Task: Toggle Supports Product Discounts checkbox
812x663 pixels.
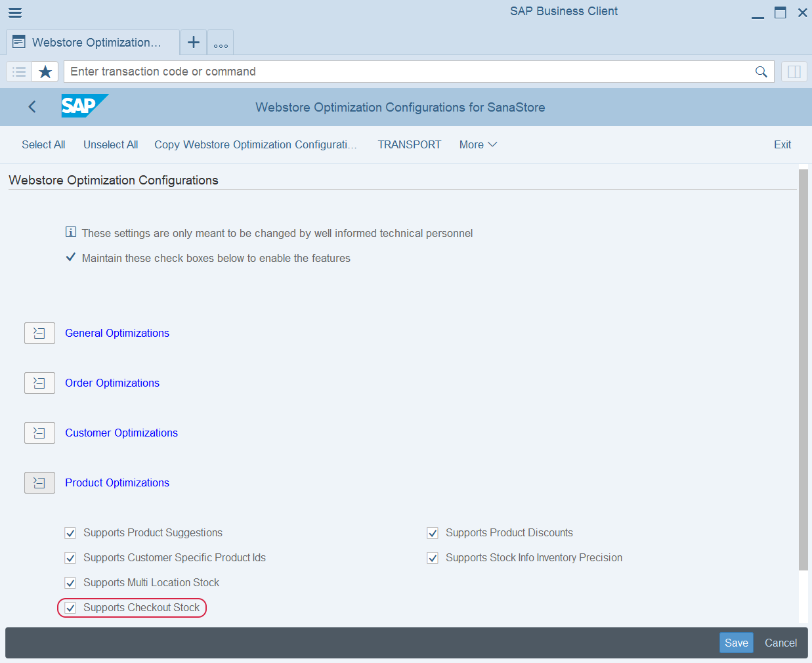Action: [x=433, y=533]
